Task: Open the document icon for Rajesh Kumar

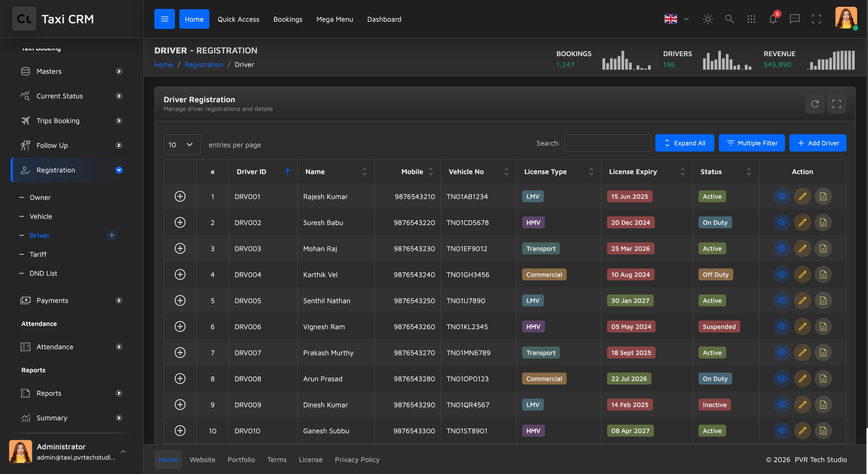Action: pyautogui.click(x=823, y=196)
